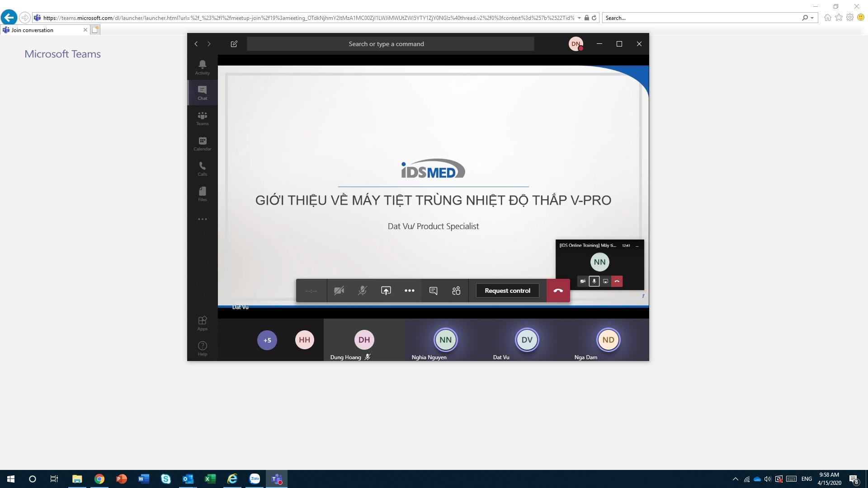Image resolution: width=868 pixels, height=488 pixels.
Task: Click Microsoft Teams heading text
Action: click(62, 54)
